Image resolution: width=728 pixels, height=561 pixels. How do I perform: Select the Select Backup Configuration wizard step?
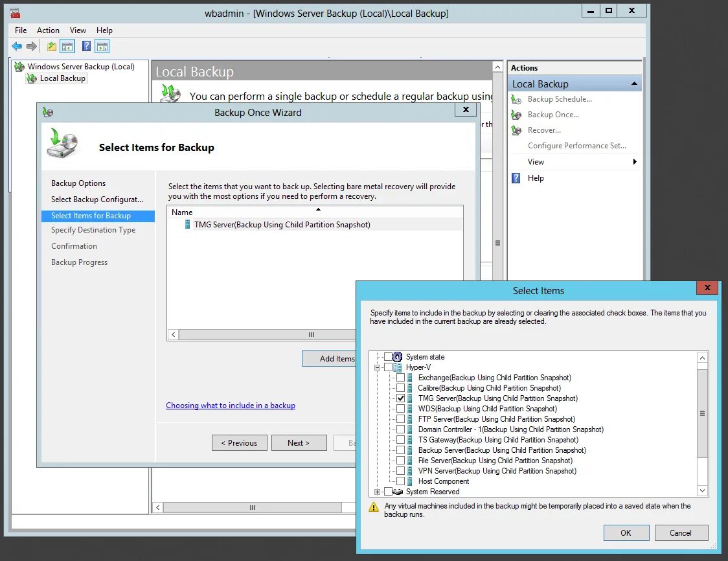[x=97, y=200]
